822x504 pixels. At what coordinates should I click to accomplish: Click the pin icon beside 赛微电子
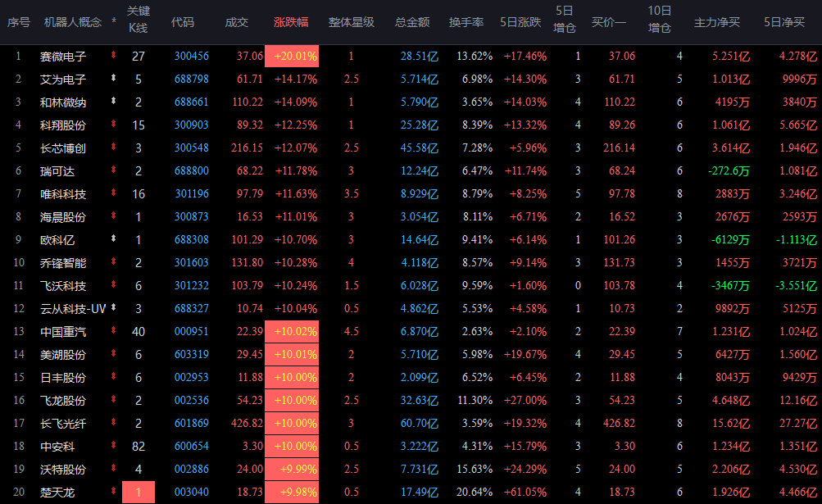coord(113,55)
